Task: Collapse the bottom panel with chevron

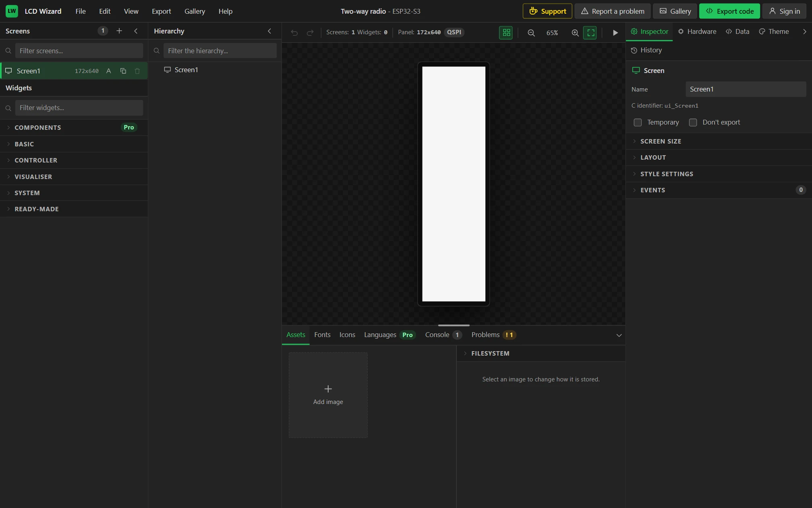Action: [619, 335]
